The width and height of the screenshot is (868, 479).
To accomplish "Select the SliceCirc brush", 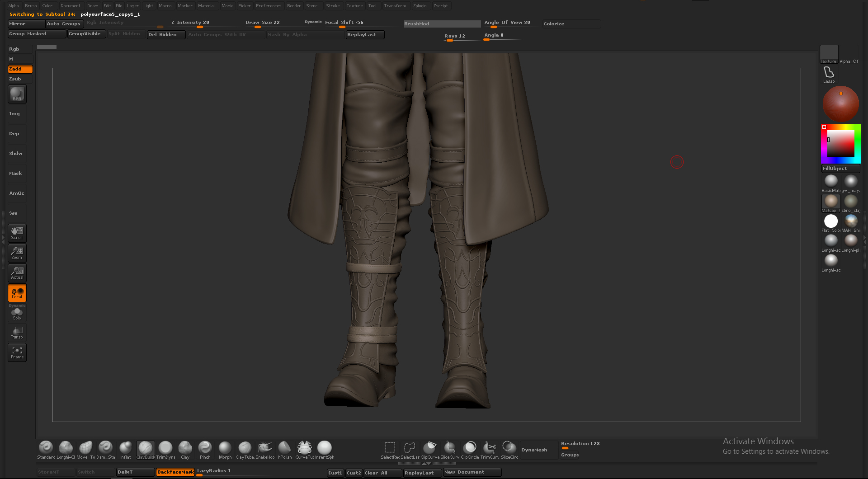I will click(509, 450).
